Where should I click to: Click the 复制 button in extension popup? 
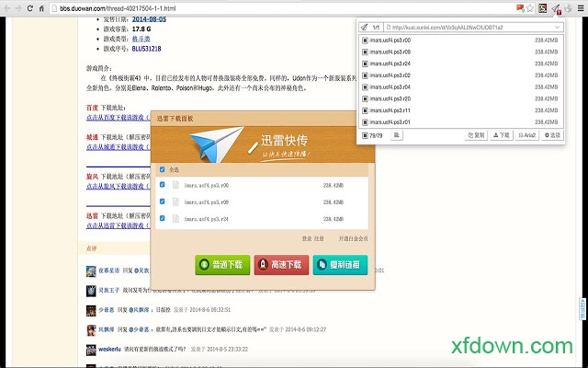coord(476,135)
